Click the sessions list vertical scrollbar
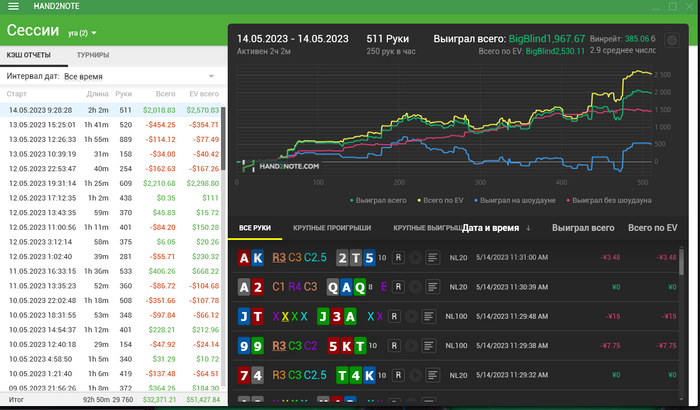 click(223, 138)
